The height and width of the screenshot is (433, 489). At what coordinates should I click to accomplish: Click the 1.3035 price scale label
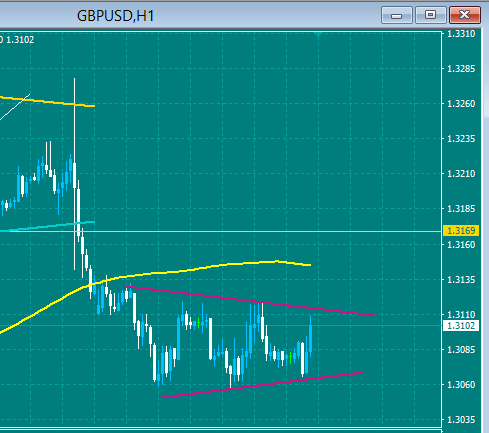(461, 420)
